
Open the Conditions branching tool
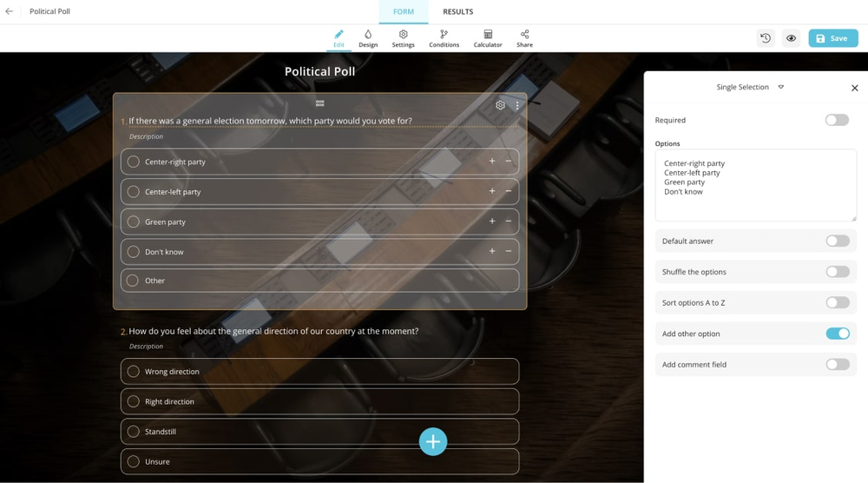[444, 38]
